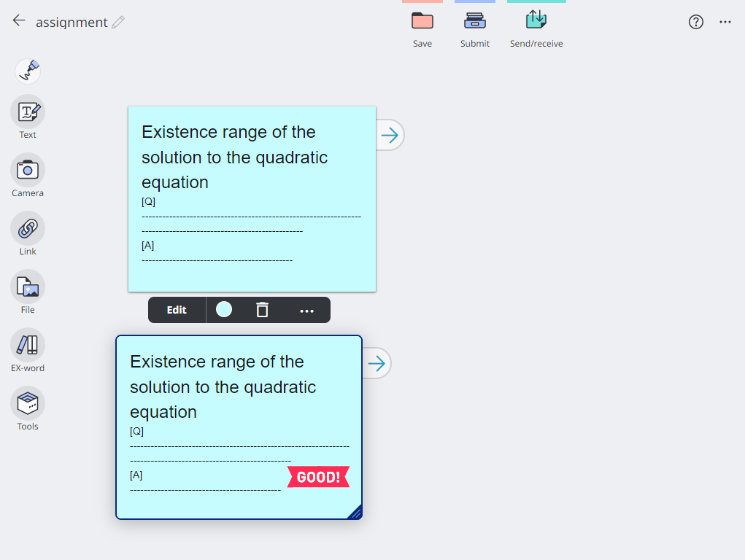Click the [Q] label in the upper note
The image size is (745, 560).
(148, 201)
